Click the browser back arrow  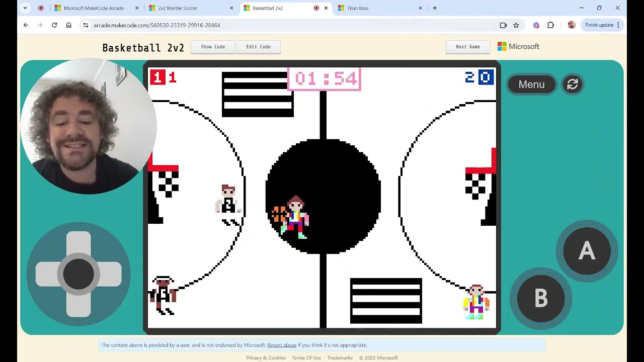point(26,25)
